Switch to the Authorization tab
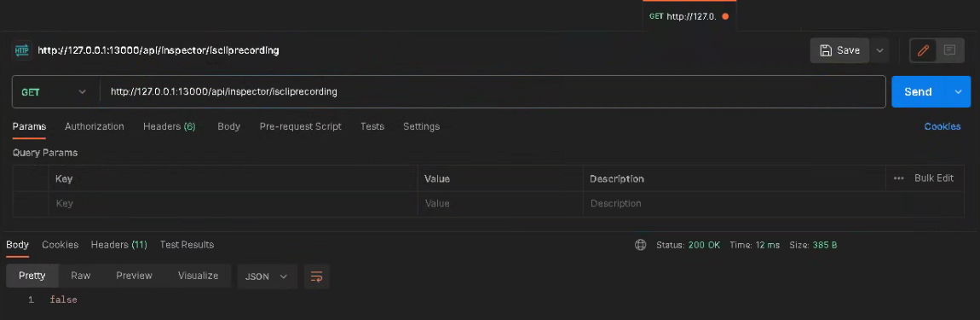Image resolution: width=980 pixels, height=320 pixels. click(x=95, y=126)
